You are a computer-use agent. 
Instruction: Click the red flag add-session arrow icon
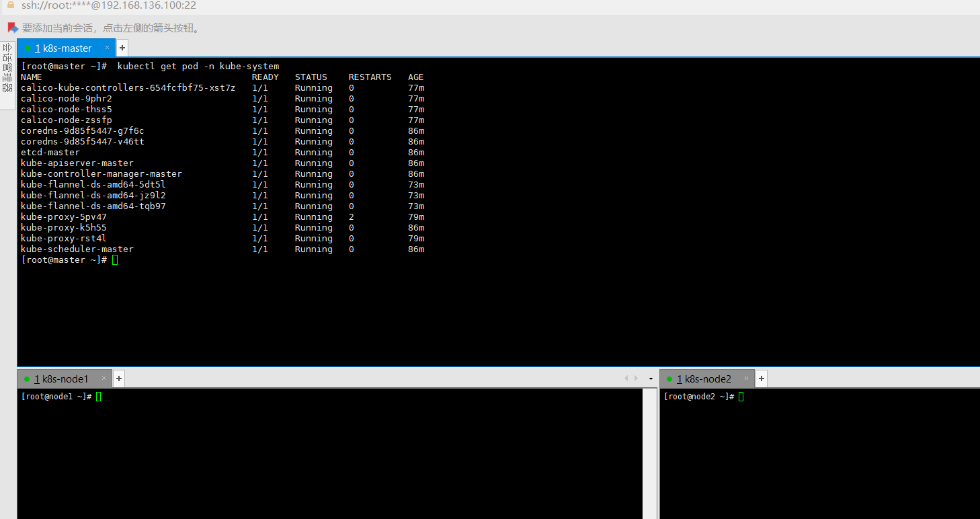coord(13,28)
